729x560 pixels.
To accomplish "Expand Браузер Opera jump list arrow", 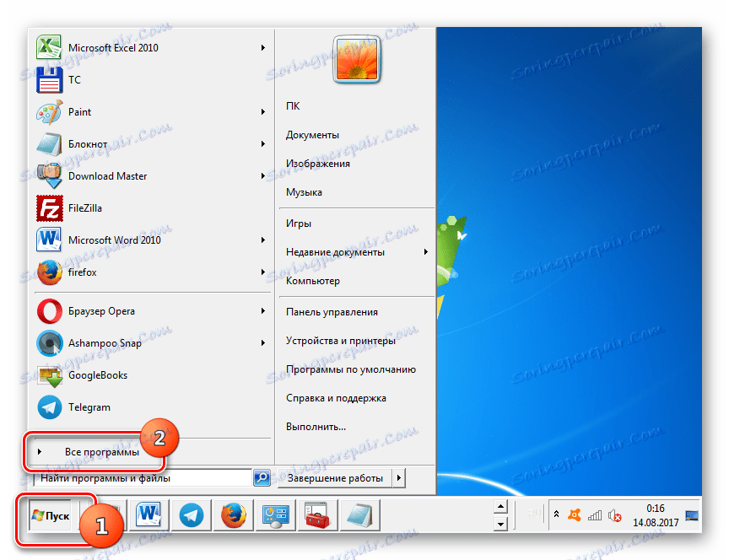I will [x=263, y=311].
